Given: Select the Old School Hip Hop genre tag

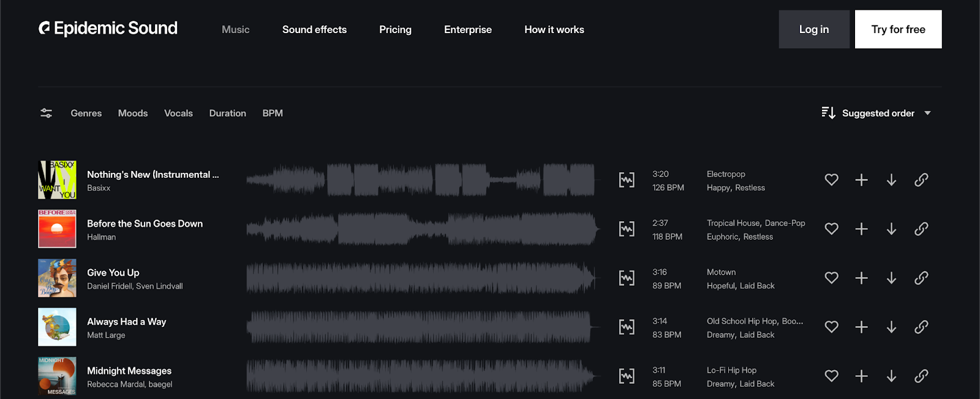Looking at the screenshot, I should 742,321.
